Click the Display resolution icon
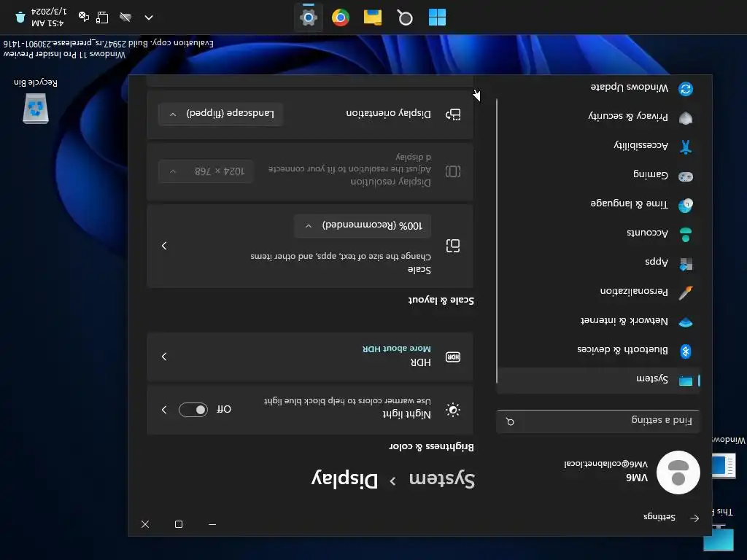Image resolution: width=747 pixels, height=560 pixels. point(452,171)
